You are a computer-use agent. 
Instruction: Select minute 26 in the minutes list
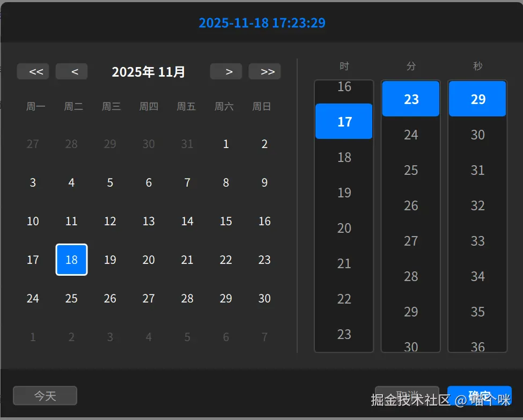point(410,205)
